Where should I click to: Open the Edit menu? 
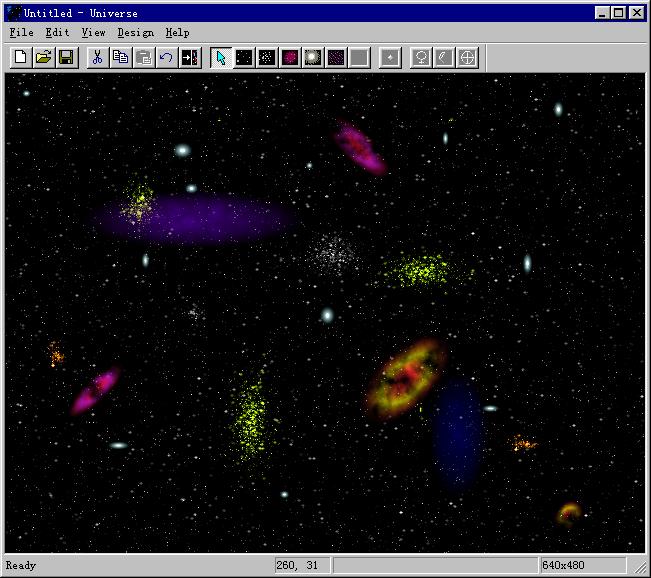click(57, 32)
